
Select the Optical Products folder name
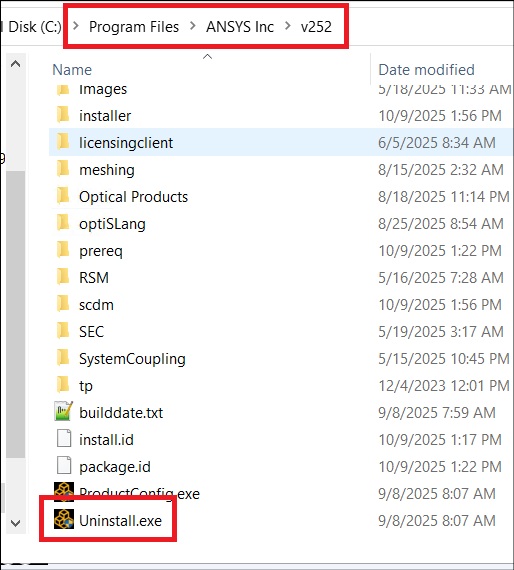click(133, 197)
